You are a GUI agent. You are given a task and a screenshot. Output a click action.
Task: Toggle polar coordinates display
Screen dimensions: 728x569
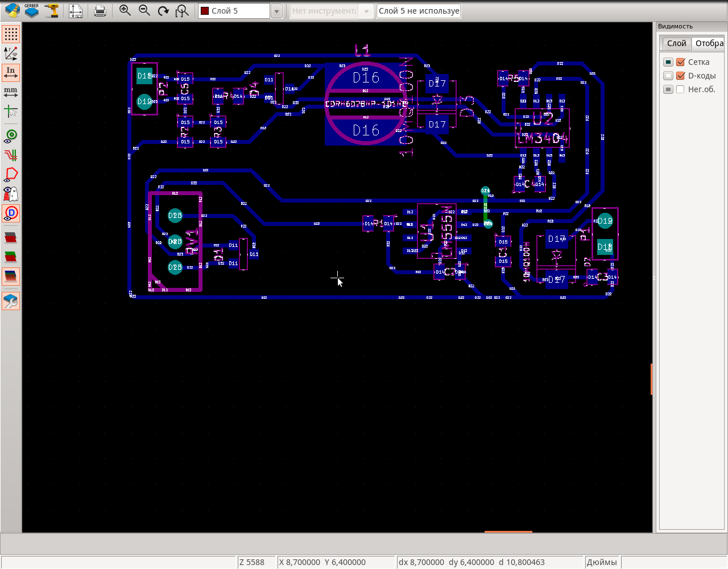[11, 53]
